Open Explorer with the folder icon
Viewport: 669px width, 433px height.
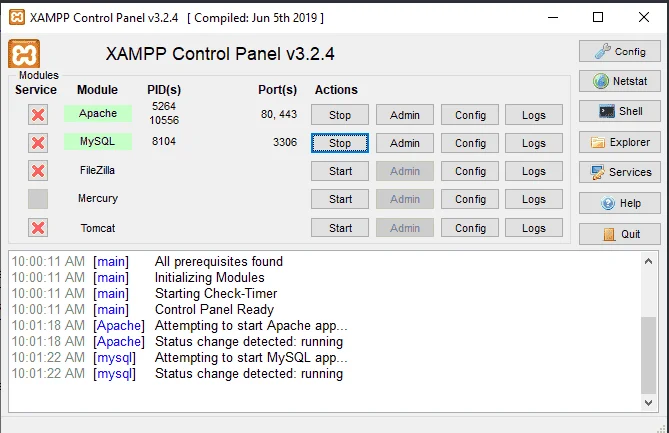click(620, 142)
